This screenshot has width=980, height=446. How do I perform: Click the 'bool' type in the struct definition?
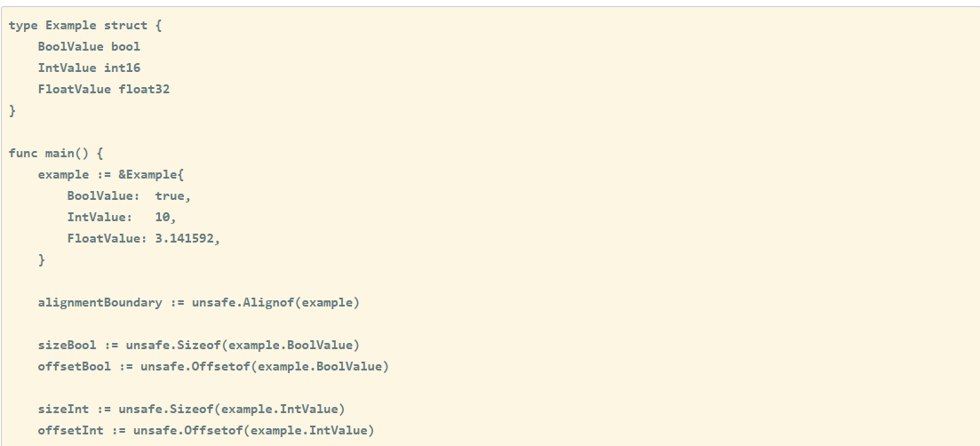(125, 46)
